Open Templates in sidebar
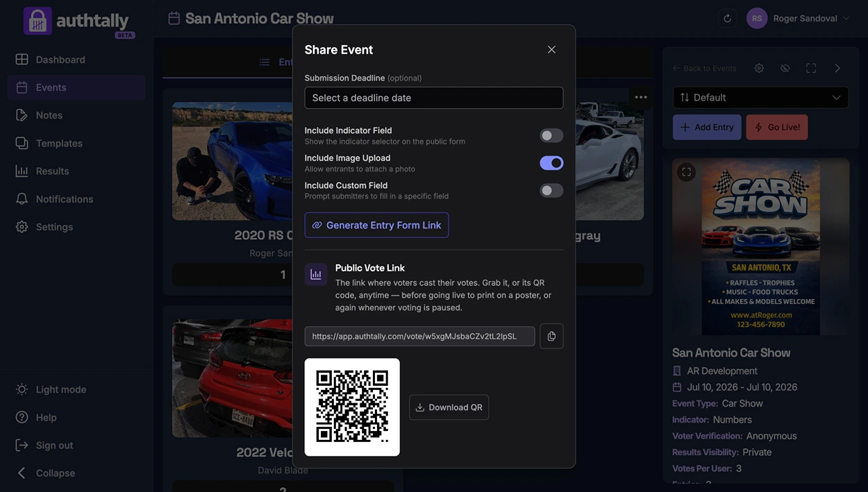The width and height of the screenshot is (868, 492). tap(76, 143)
